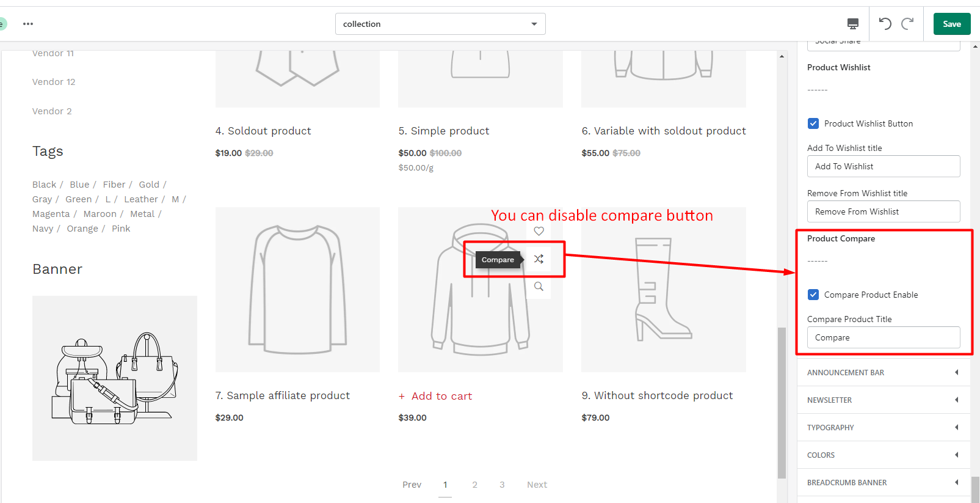Open the collection template dropdown
980x503 pixels.
(440, 24)
